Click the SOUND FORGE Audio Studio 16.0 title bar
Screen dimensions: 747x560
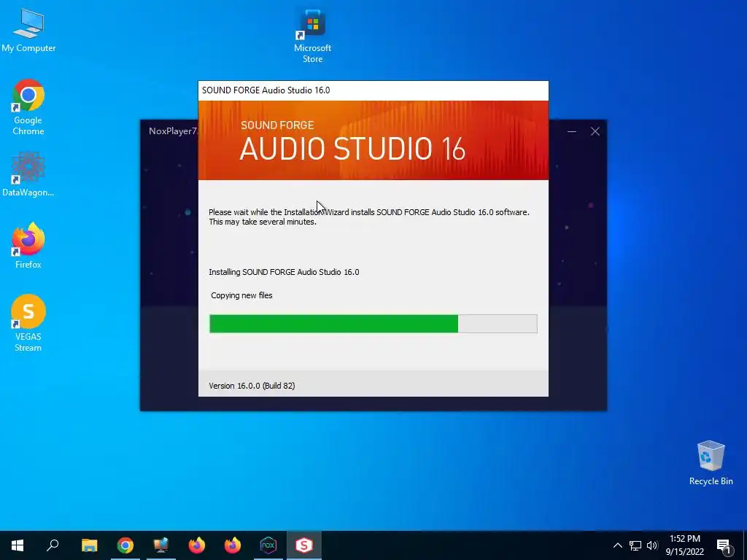click(373, 90)
